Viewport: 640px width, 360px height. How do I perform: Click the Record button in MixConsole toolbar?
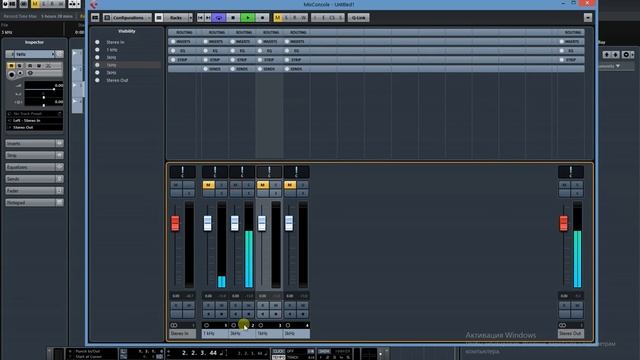[262, 18]
